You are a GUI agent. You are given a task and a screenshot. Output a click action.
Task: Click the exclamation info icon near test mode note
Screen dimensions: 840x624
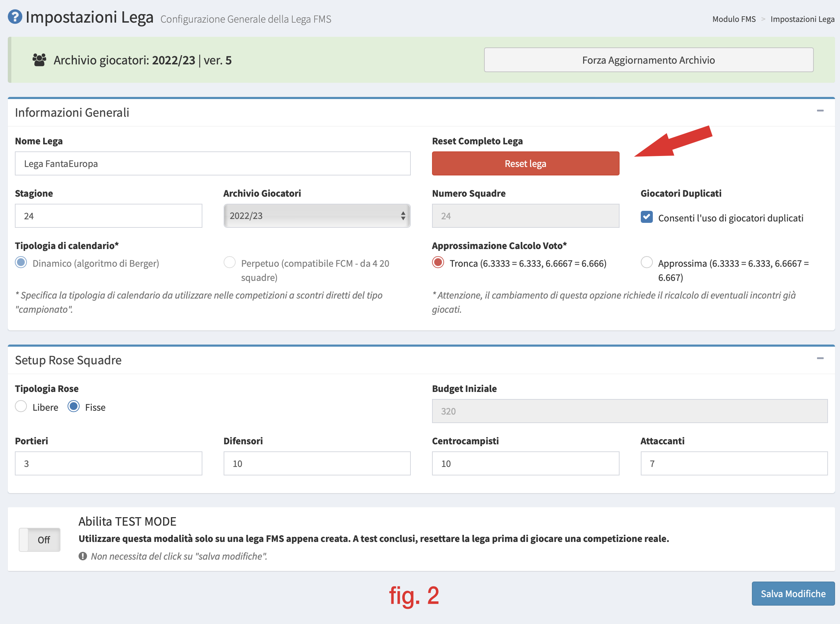pyautogui.click(x=83, y=556)
